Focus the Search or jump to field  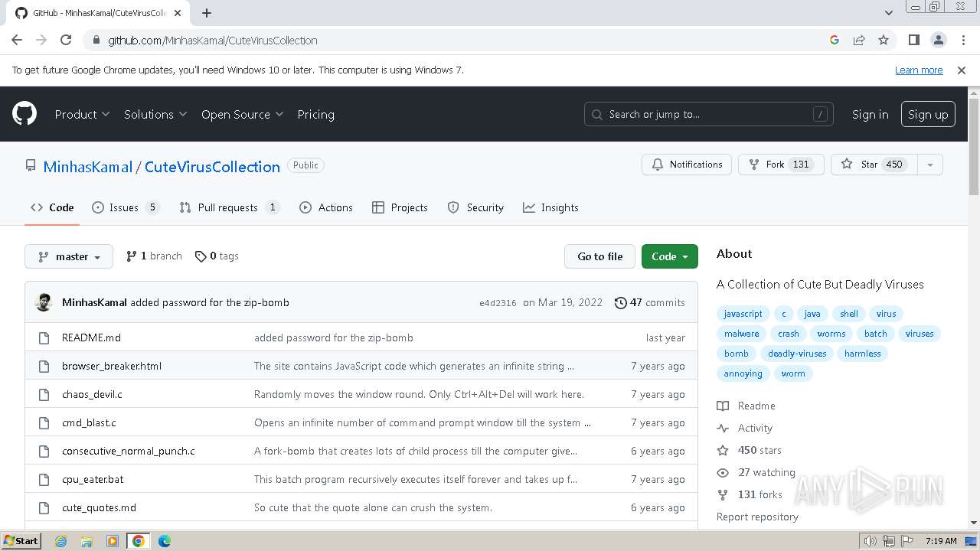pyautogui.click(x=708, y=114)
